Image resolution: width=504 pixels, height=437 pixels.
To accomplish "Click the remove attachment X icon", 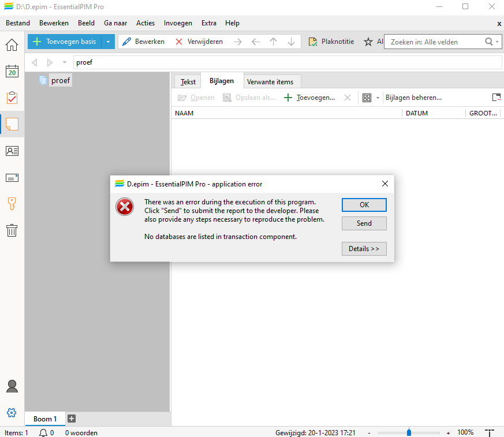I will click(x=348, y=98).
